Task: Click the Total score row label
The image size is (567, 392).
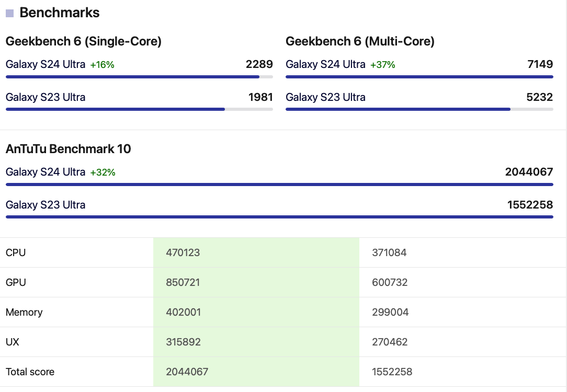Action: [30, 372]
